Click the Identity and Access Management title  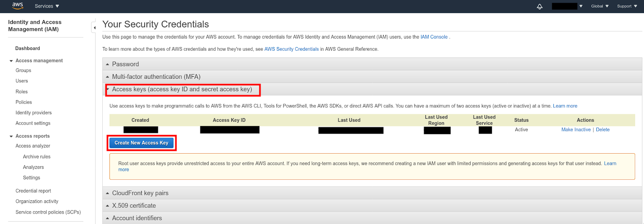[35, 26]
